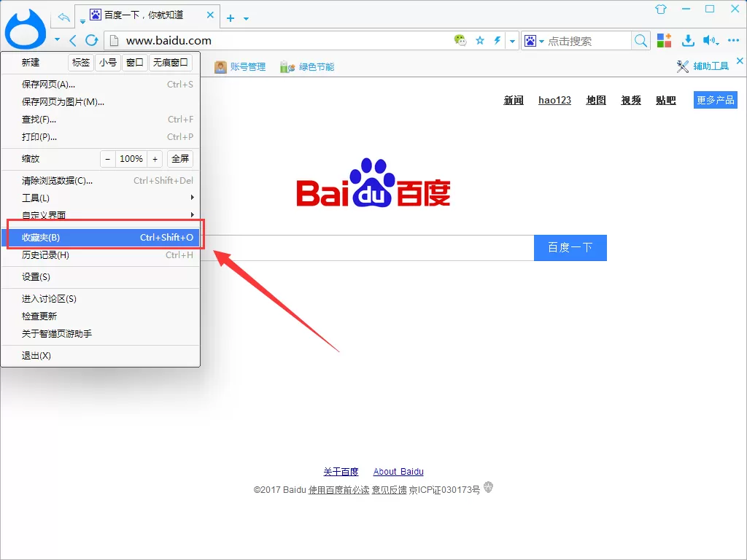Click the 更多产品 button

tap(715, 100)
